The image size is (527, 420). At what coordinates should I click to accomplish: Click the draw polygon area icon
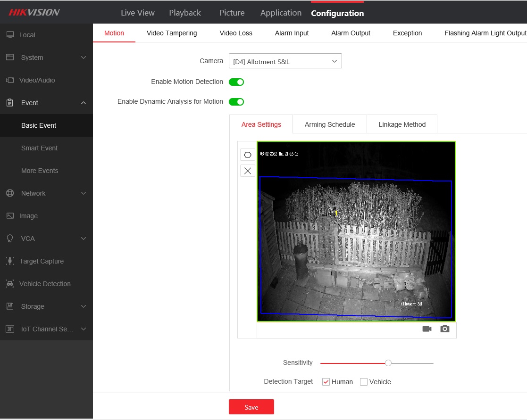pos(248,155)
